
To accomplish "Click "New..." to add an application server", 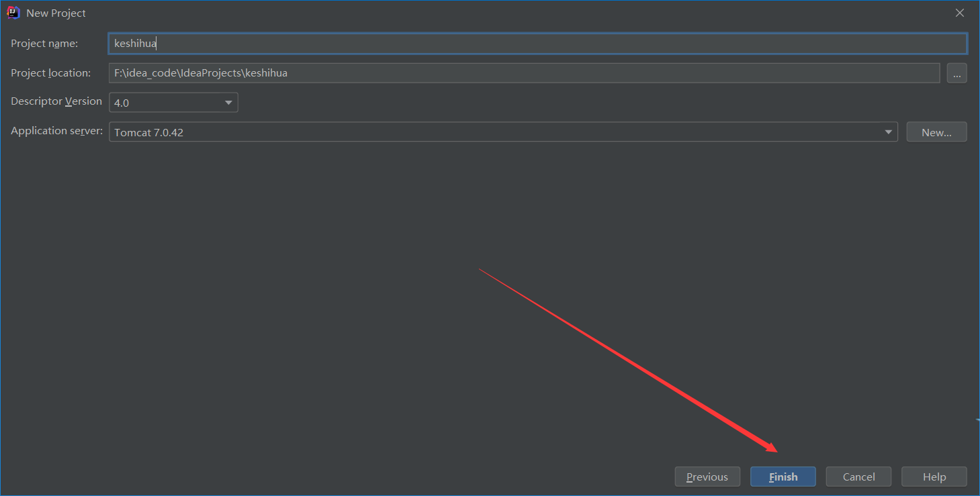I will pos(936,132).
